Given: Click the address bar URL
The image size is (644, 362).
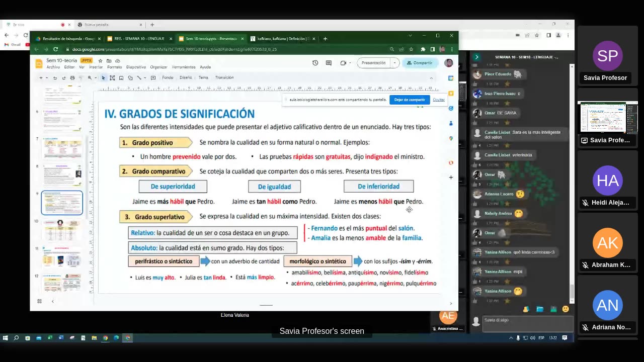Looking at the screenshot, I should click(174, 49).
